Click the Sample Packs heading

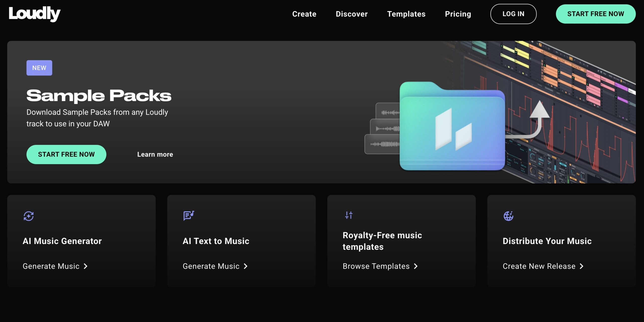99,96
